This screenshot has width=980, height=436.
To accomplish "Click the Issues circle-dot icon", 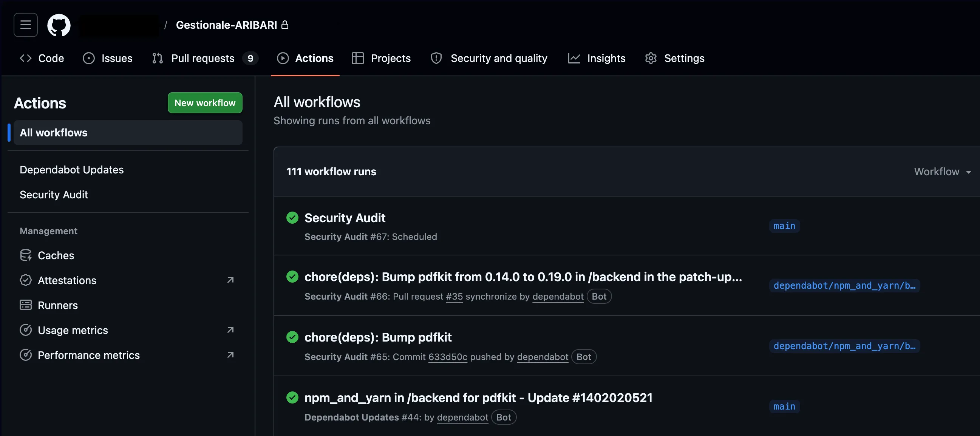I will (88, 58).
